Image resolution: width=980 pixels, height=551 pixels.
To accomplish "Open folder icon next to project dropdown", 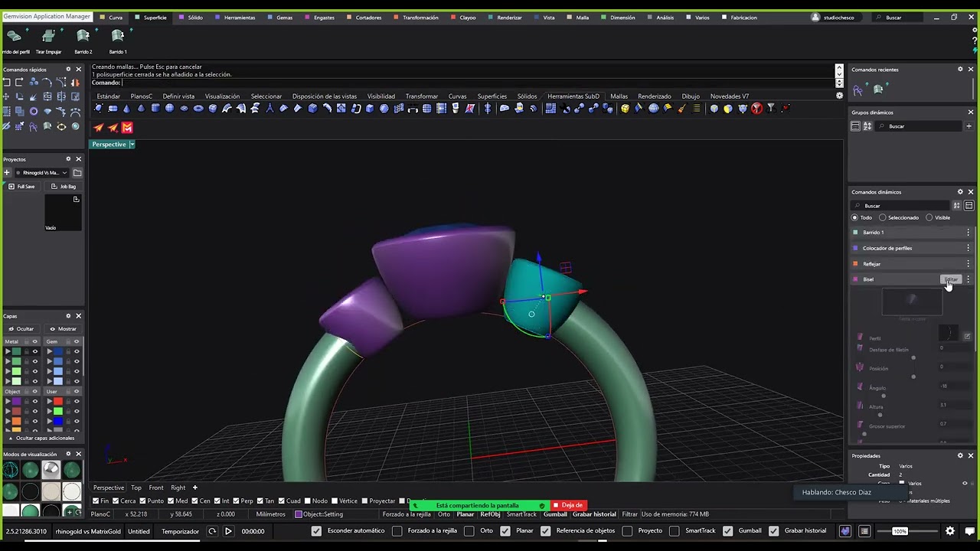I will 77,173.
